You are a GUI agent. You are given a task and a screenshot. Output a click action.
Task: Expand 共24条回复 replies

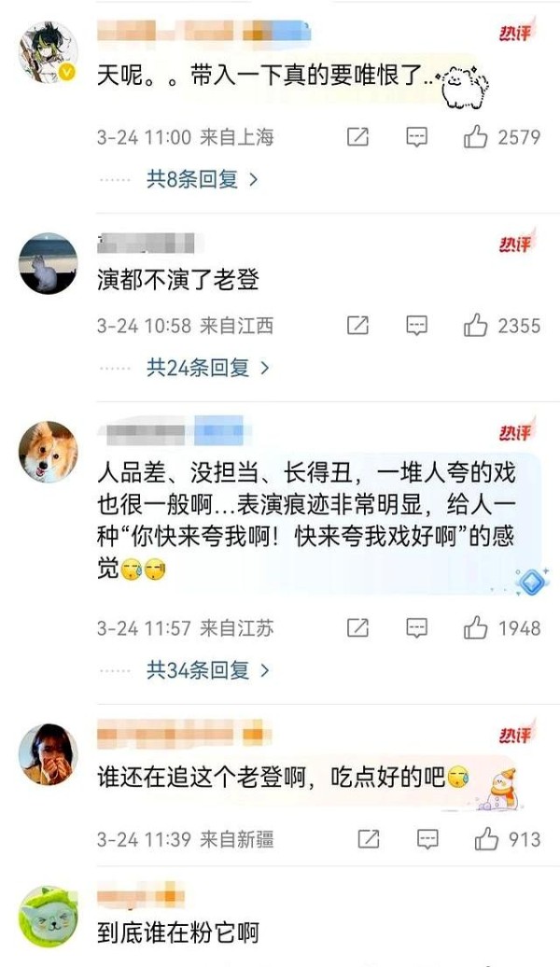(x=208, y=368)
